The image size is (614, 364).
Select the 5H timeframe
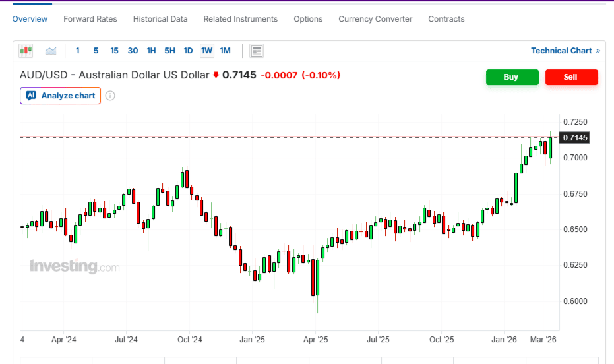(169, 51)
